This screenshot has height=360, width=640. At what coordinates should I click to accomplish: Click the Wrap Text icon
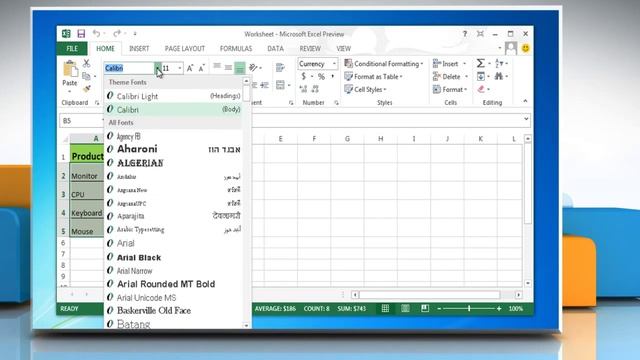click(280, 67)
